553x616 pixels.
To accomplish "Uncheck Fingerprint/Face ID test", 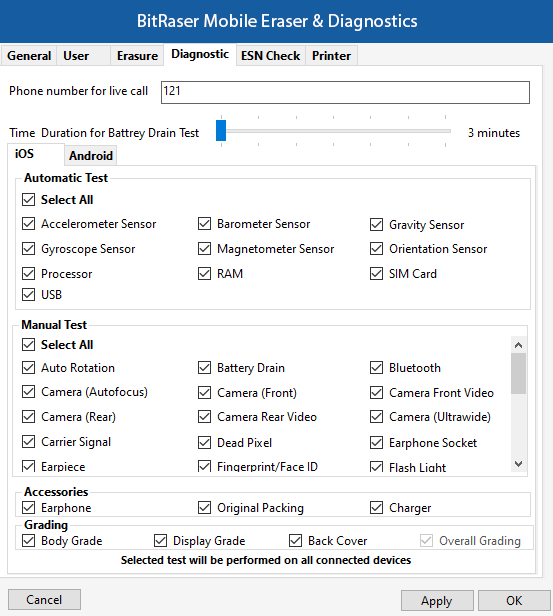I will click(x=204, y=466).
